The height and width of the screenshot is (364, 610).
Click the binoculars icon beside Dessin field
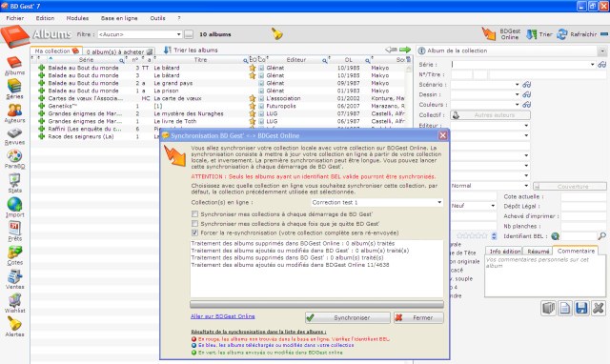[527, 94]
